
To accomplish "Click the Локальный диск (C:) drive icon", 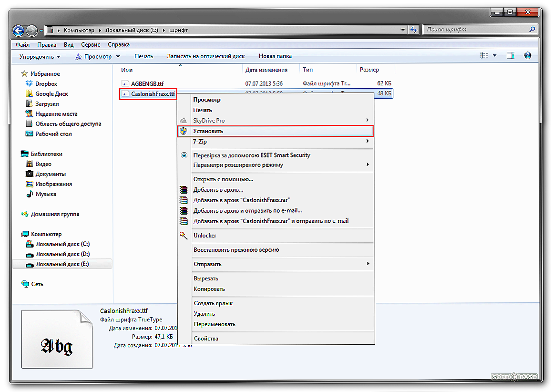I will (x=30, y=244).
